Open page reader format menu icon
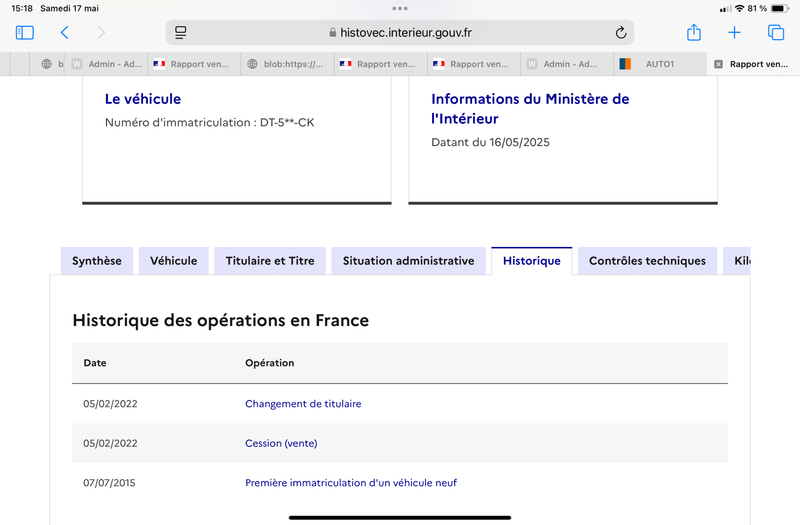The height and width of the screenshot is (525, 800). click(x=181, y=33)
